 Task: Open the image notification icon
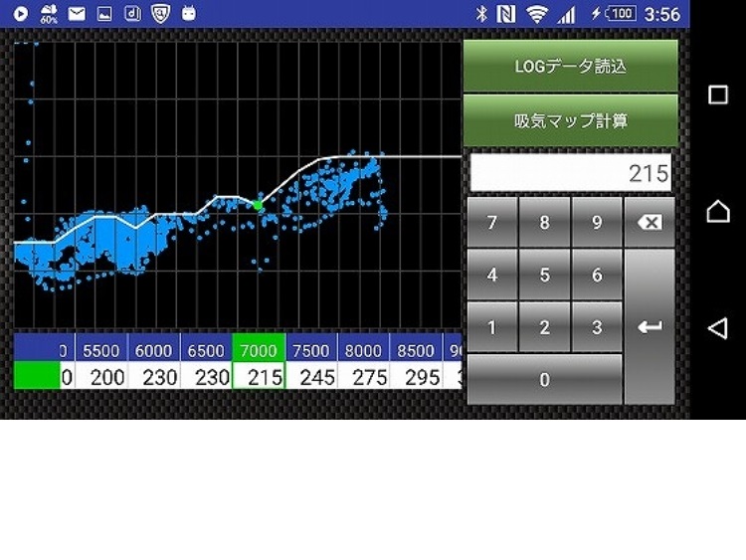pyautogui.click(x=104, y=14)
